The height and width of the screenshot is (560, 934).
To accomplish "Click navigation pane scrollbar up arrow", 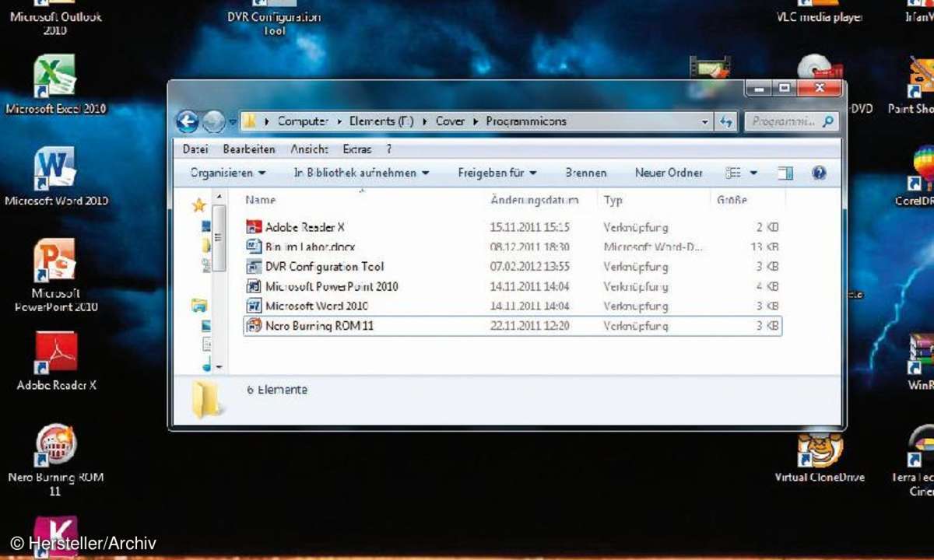I will pyautogui.click(x=219, y=198).
